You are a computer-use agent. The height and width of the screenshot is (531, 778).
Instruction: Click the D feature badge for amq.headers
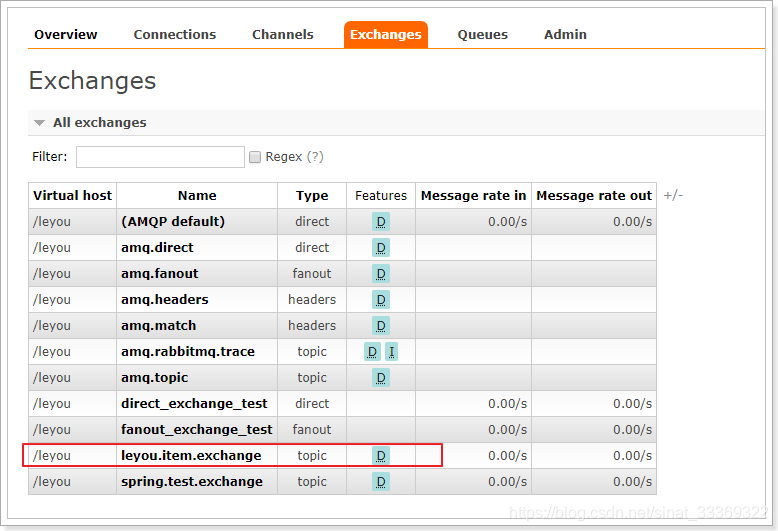pyautogui.click(x=381, y=300)
